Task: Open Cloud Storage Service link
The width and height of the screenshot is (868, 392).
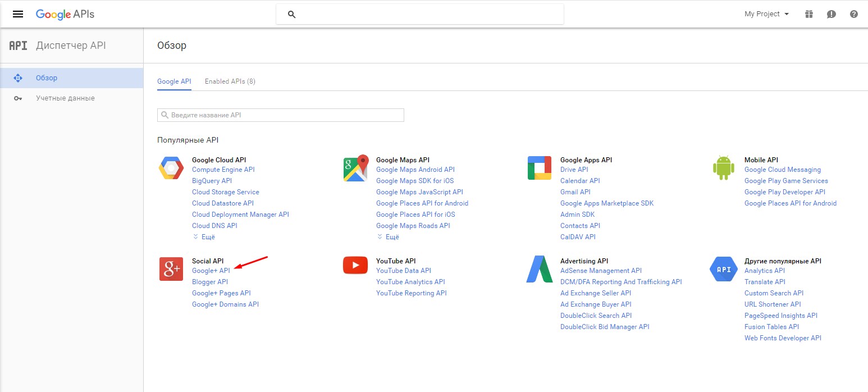Action: pyautogui.click(x=226, y=192)
